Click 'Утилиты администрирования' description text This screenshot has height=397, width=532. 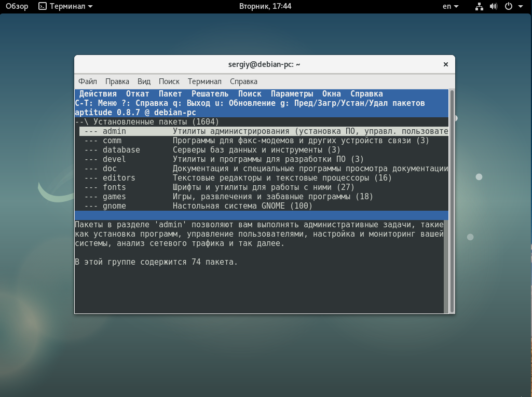point(231,131)
